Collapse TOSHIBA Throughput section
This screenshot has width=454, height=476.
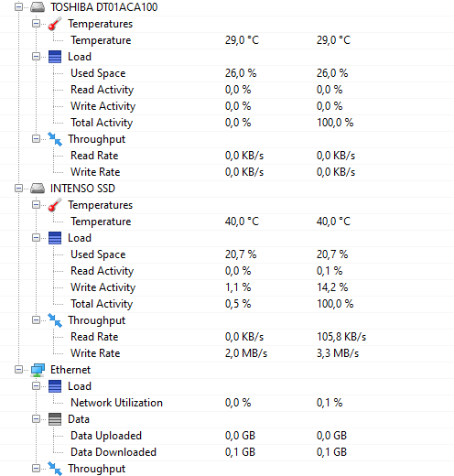(x=36, y=139)
